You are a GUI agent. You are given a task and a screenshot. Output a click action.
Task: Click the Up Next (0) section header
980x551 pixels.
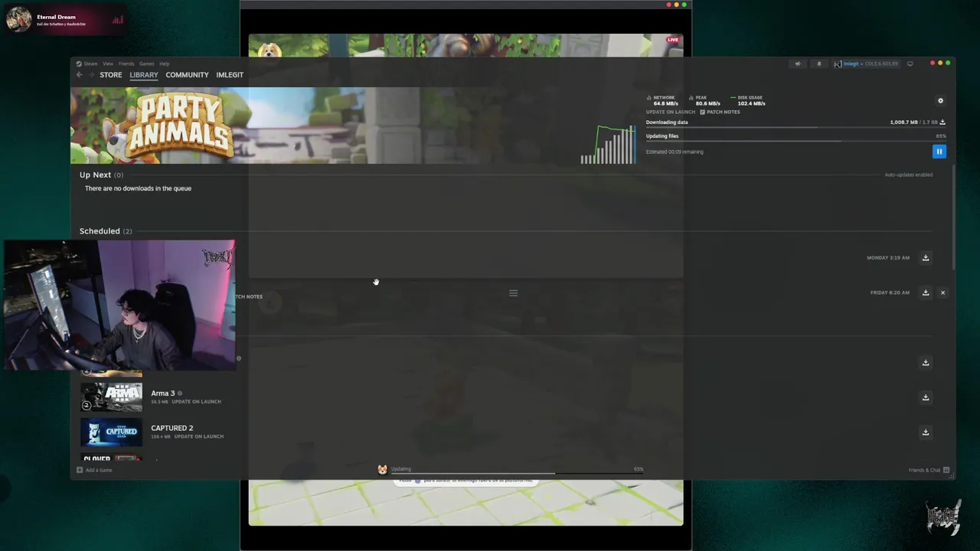click(x=101, y=175)
